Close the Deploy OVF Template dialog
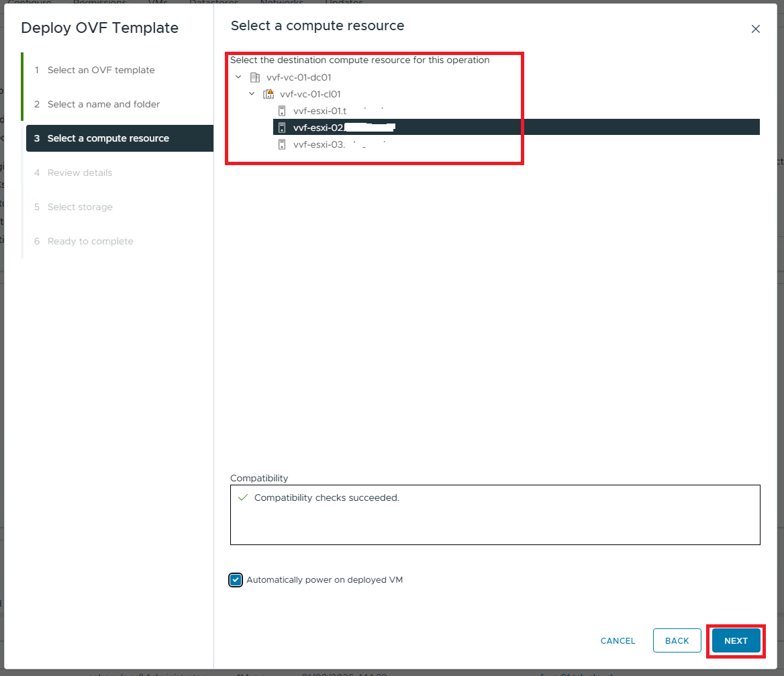Image resolution: width=784 pixels, height=676 pixels. coord(755,29)
